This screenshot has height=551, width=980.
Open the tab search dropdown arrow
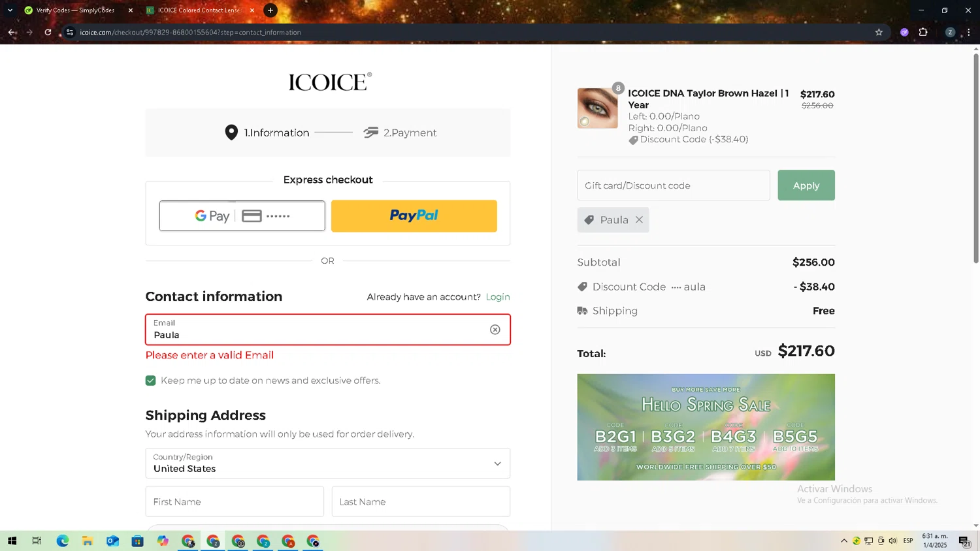[x=10, y=10]
